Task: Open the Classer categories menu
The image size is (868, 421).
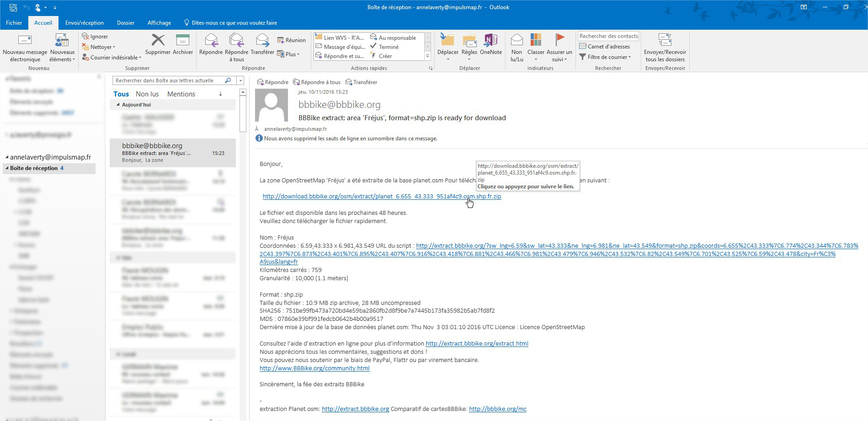Action: coord(536,48)
